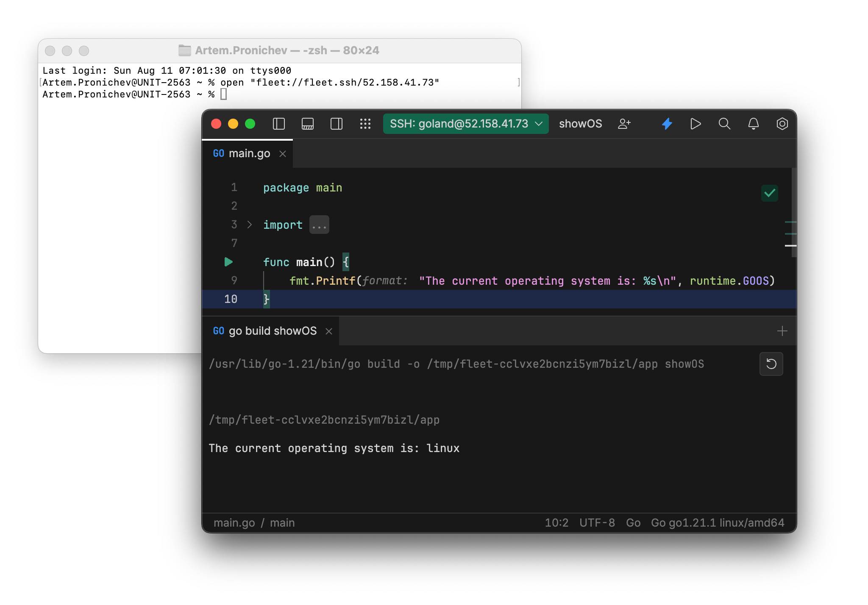Expand imports using gutter fold chevron
Viewport: 868px width, 605px height.
point(249,225)
